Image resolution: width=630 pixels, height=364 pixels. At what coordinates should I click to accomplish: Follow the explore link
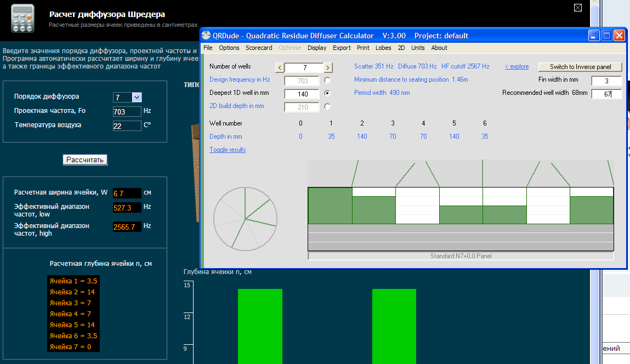click(517, 66)
